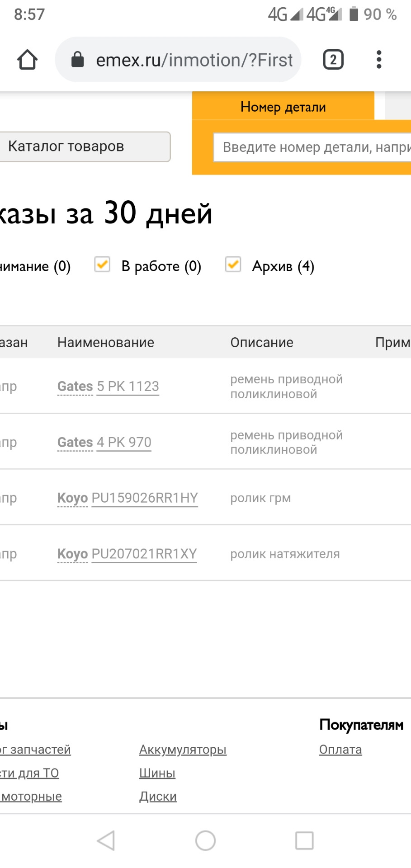
Task: Focus the part number search field
Action: coord(312,147)
